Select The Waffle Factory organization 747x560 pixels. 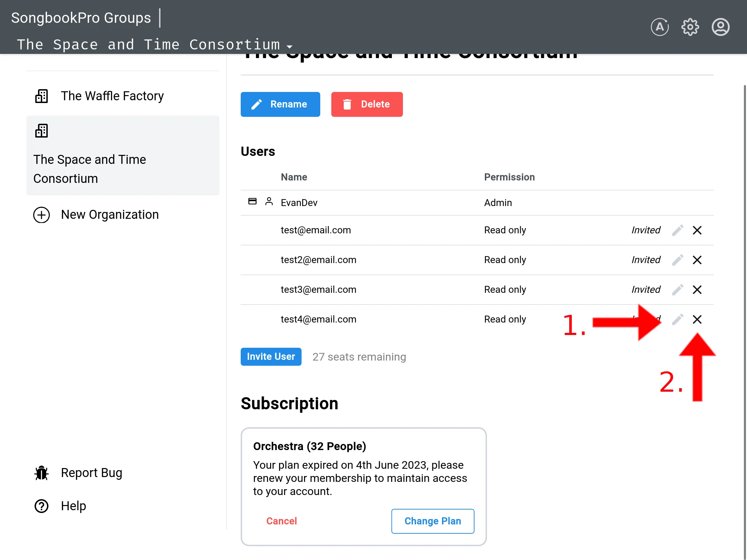pyautogui.click(x=123, y=96)
